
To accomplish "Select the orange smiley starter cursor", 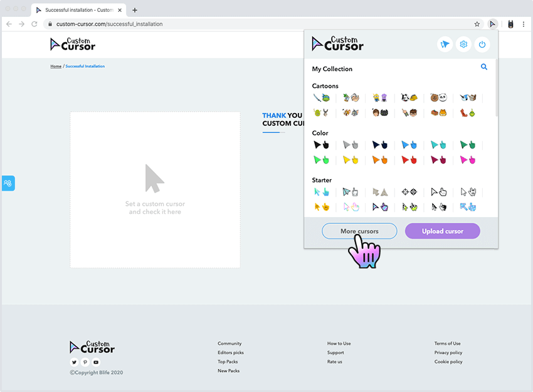I will point(321,207).
